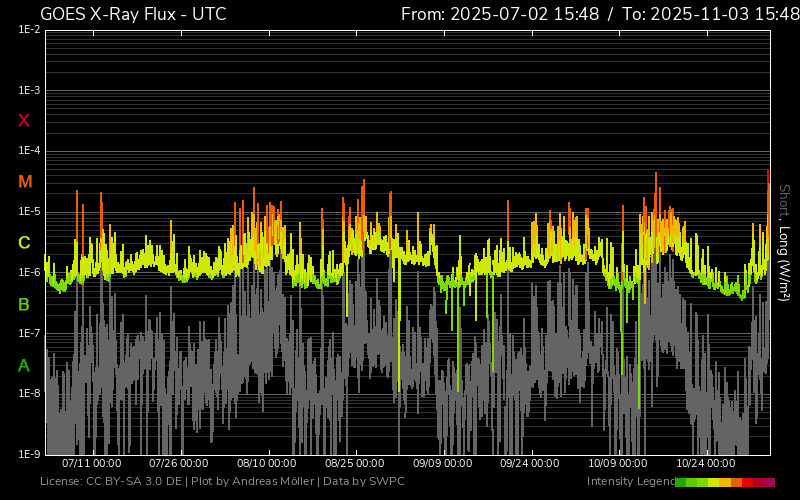800x500 pixels.
Task: Click the GOES X-Ray Flux - UTC title
Action: click(133, 14)
